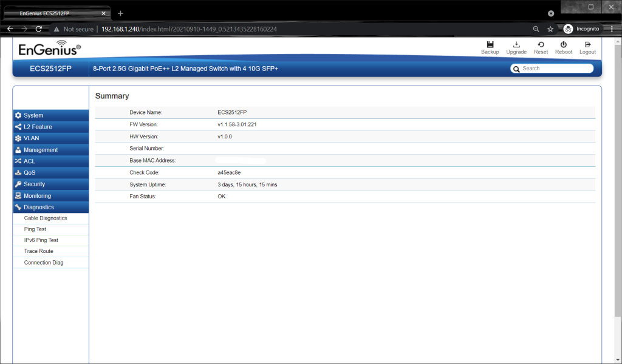Click Fan Status value OK
The width and height of the screenshot is (622, 364).
click(221, 197)
